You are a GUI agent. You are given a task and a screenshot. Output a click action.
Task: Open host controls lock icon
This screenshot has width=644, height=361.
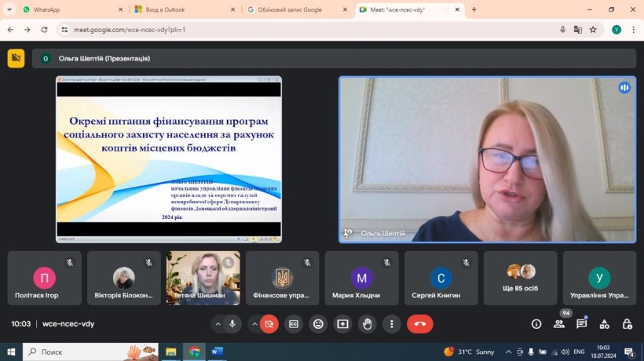pyautogui.click(x=628, y=324)
